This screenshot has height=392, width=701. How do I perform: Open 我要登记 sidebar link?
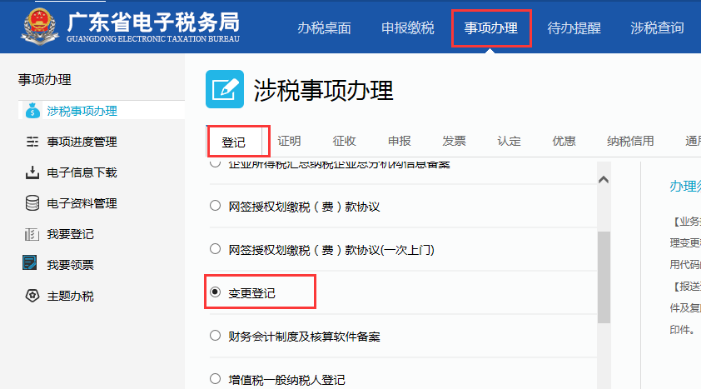point(70,234)
